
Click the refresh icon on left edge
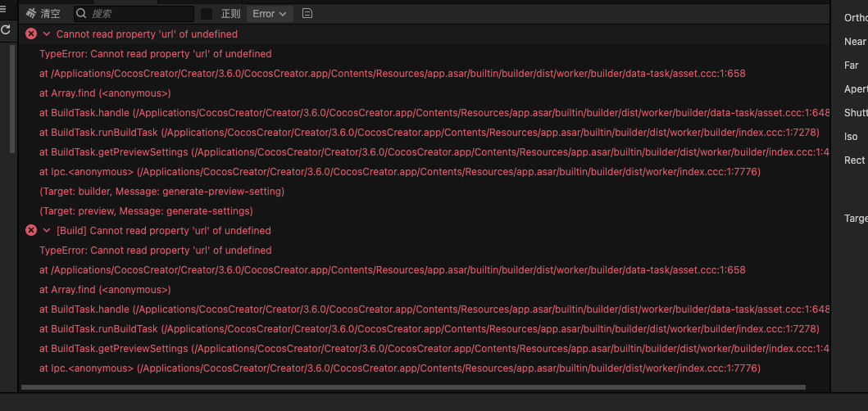pos(5,29)
